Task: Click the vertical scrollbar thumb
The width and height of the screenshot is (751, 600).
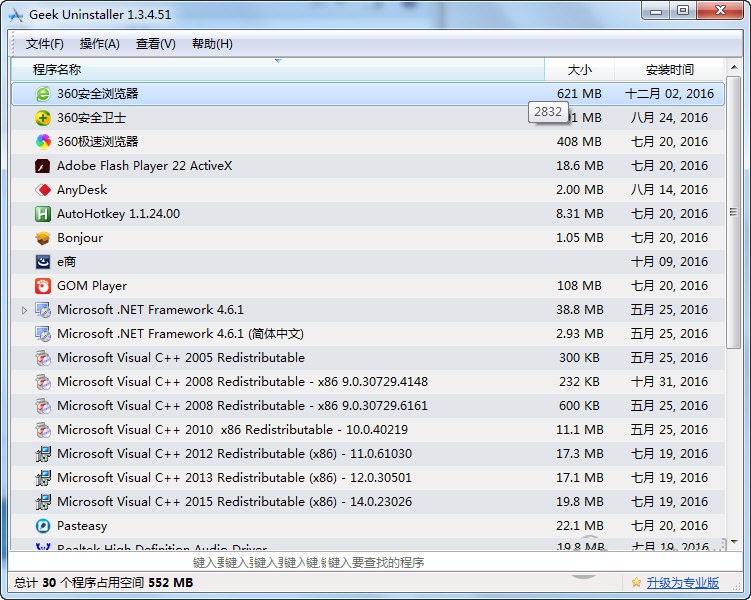Action: [734, 213]
